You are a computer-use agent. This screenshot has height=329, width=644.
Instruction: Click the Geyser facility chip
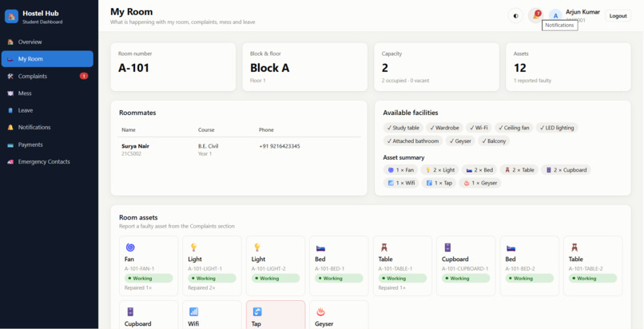[460, 141]
